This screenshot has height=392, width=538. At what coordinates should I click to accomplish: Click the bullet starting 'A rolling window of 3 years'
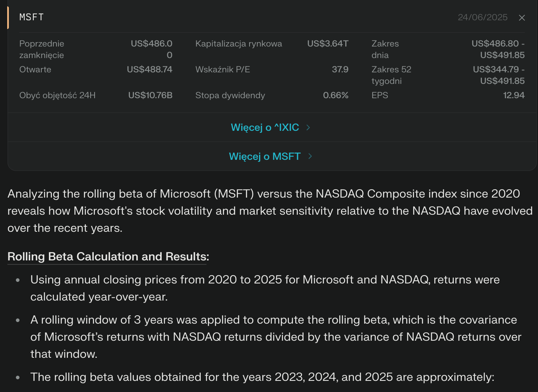(x=276, y=337)
